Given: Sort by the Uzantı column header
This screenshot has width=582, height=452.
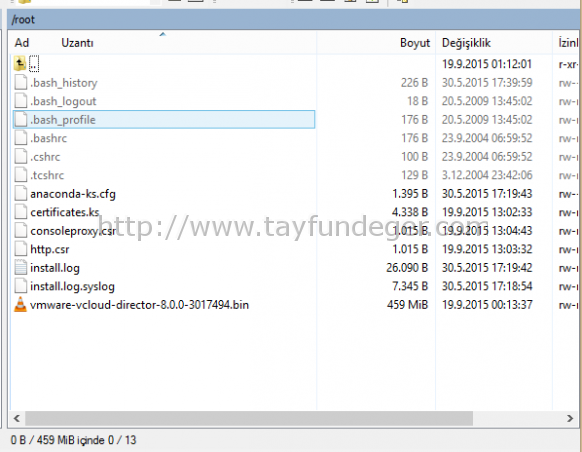Looking at the screenshot, I should coord(77,43).
